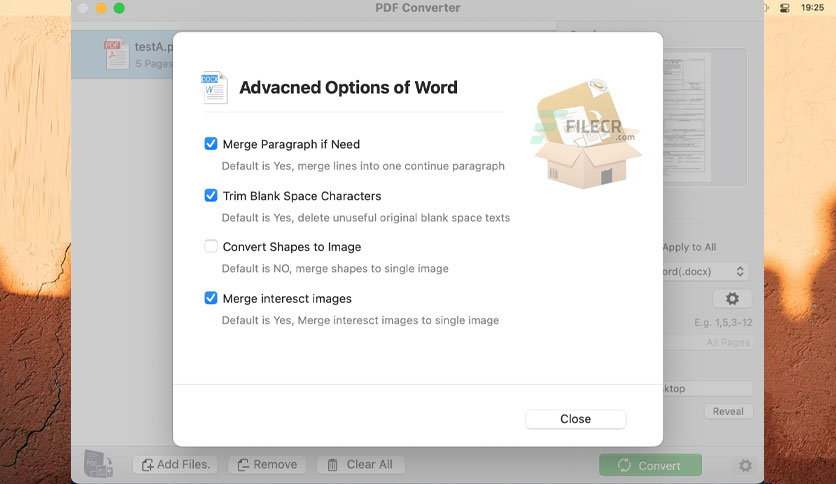This screenshot has width=836, height=484.
Task: Remove the selected file from list
Action: 267,465
